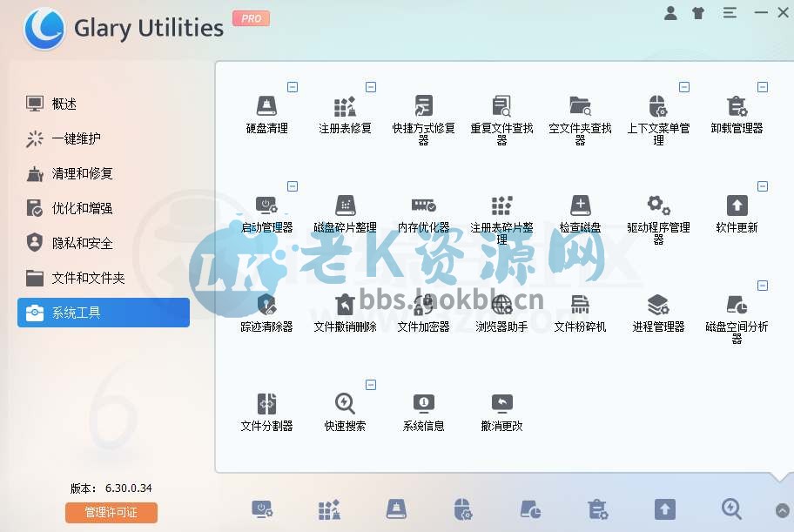Launch the 注册表修复 registry repair tool
The image size is (794, 532).
point(345,115)
